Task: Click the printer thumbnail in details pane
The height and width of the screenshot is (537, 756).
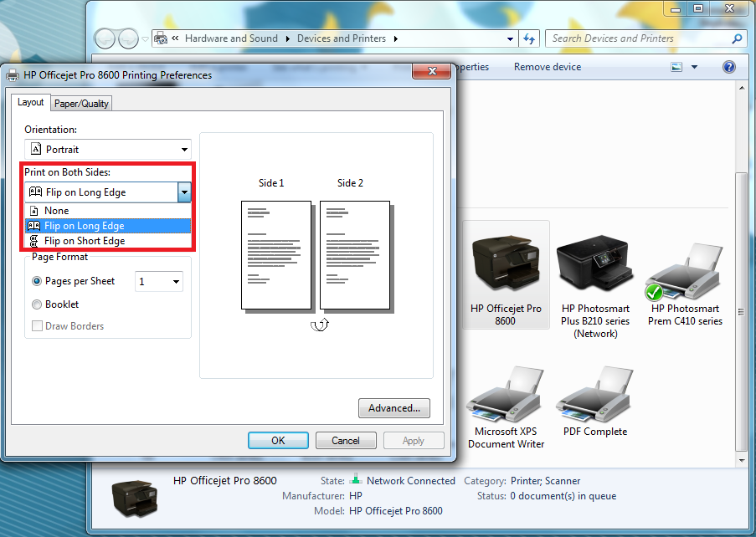Action: 135,498
